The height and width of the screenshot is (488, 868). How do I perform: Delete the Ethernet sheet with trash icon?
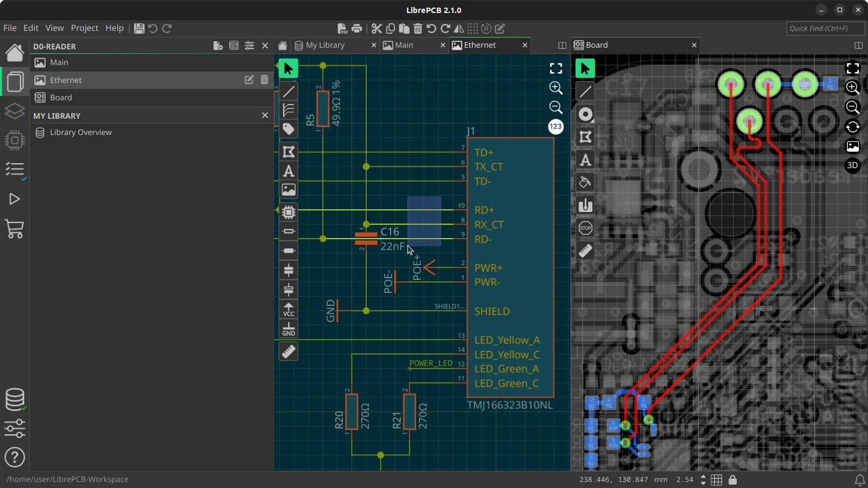pyautogui.click(x=264, y=80)
